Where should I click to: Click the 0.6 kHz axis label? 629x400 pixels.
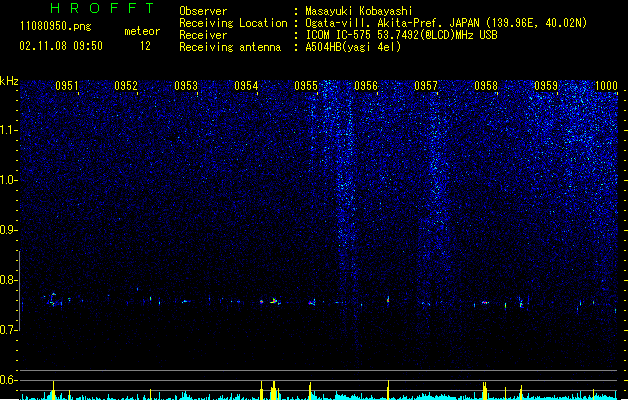[x=8, y=380]
